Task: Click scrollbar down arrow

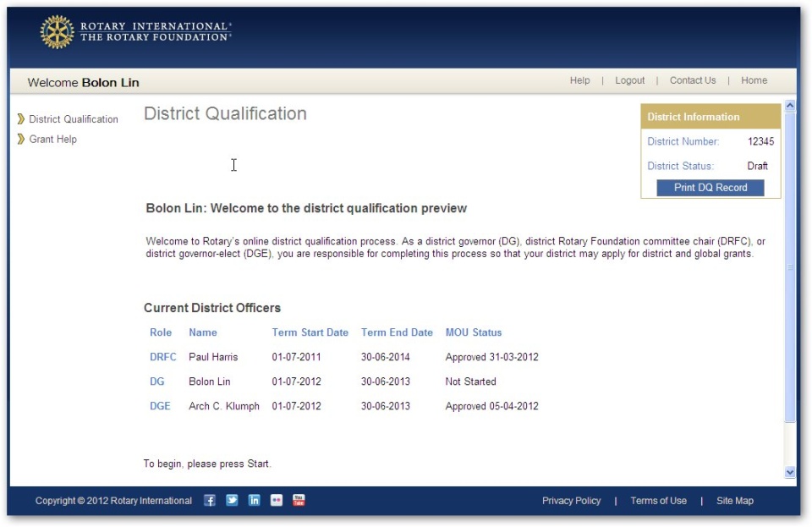Action: click(x=790, y=472)
